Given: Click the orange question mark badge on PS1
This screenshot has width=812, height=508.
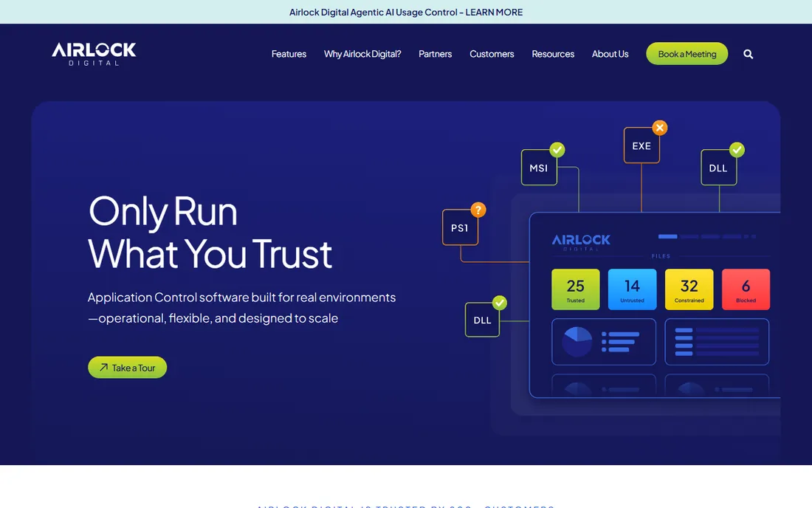Looking at the screenshot, I should click(x=478, y=210).
